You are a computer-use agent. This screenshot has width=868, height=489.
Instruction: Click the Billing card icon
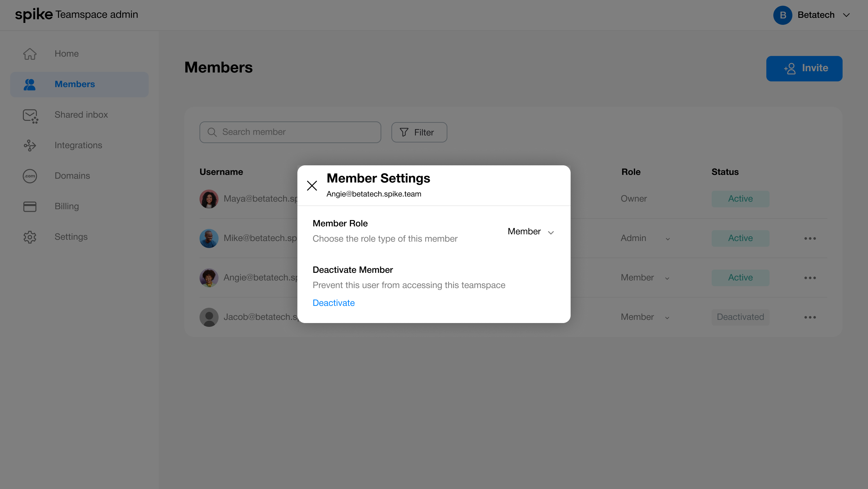[30, 206]
